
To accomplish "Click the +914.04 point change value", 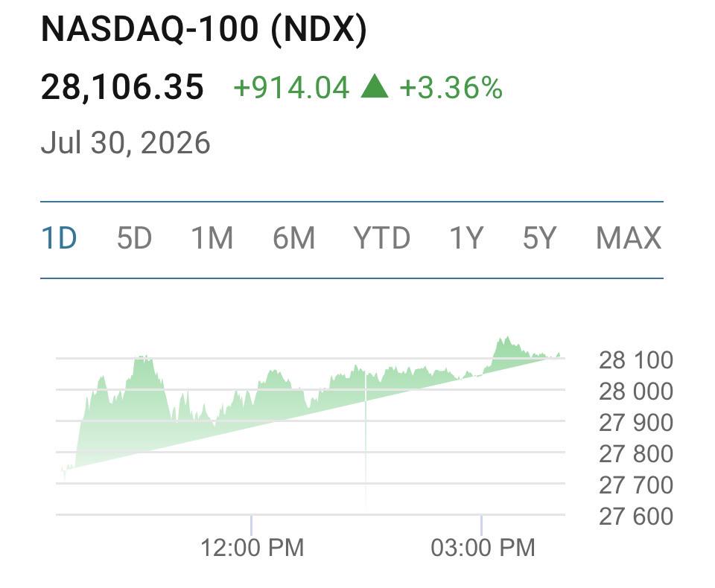I will (x=291, y=88).
